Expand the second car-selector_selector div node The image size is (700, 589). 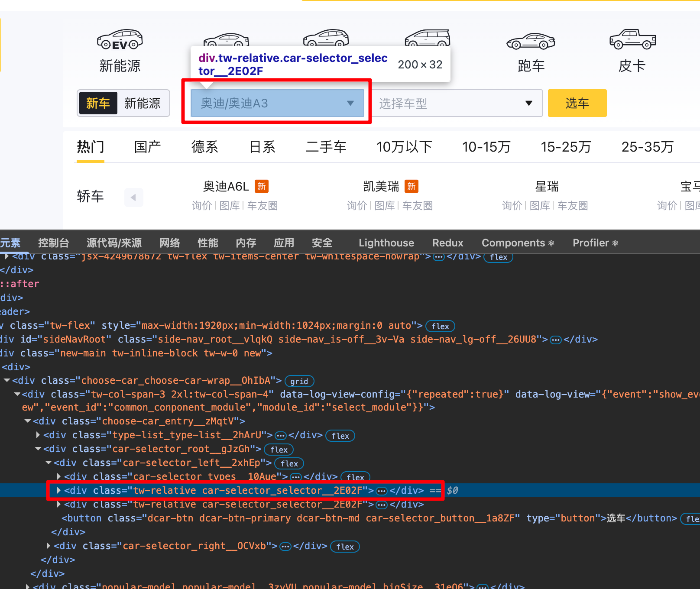[59, 504]
